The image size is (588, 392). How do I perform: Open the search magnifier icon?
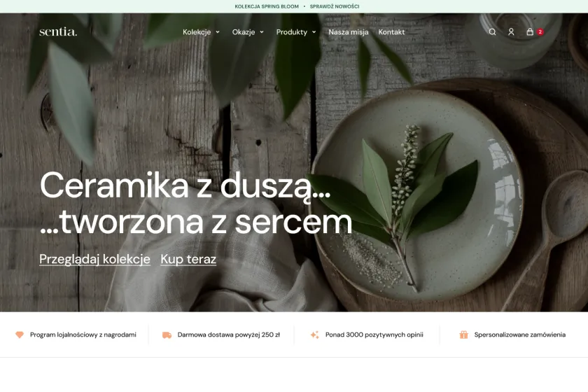pyautogui.click(x=492, y=32)
